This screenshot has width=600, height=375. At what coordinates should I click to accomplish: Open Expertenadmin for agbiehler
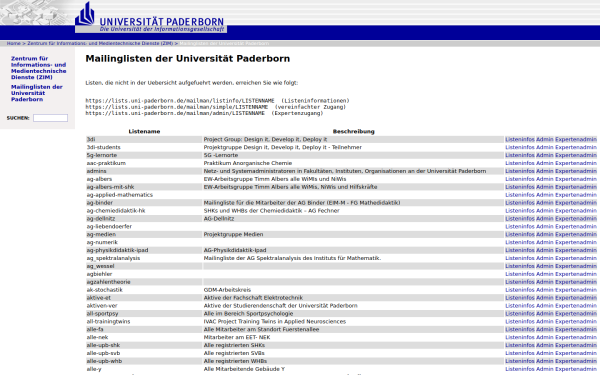pyautogui.click(x=576, y=274)
